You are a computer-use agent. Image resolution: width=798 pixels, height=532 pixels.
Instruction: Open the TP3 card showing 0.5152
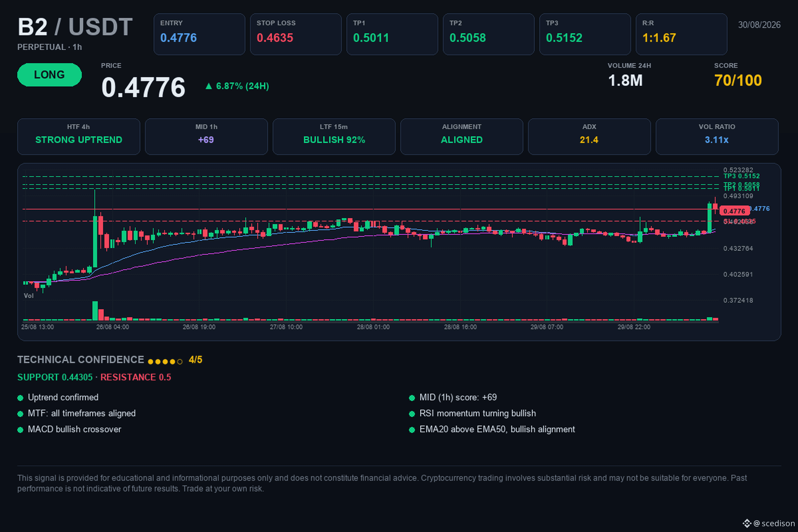click(585, 34)
